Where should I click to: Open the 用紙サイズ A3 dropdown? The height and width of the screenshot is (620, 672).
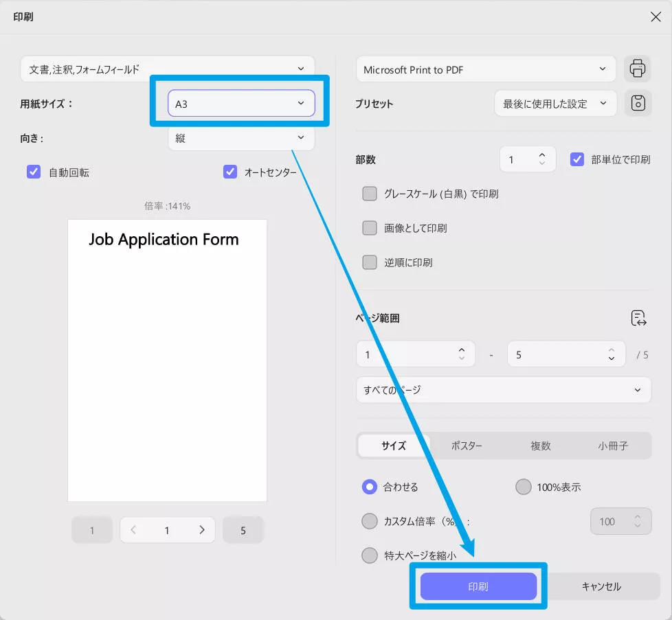[x=240, y=102]
